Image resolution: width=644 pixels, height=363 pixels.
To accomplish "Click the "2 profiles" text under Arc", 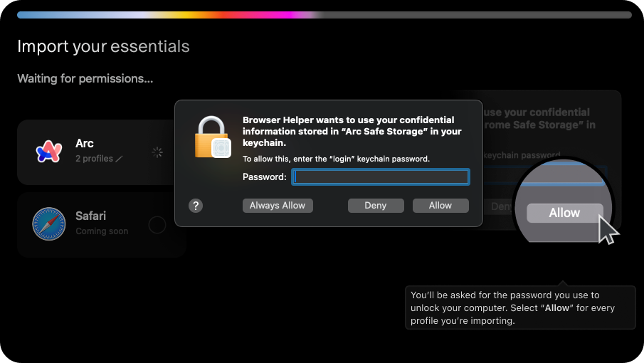I will click(x=94, y=159).
